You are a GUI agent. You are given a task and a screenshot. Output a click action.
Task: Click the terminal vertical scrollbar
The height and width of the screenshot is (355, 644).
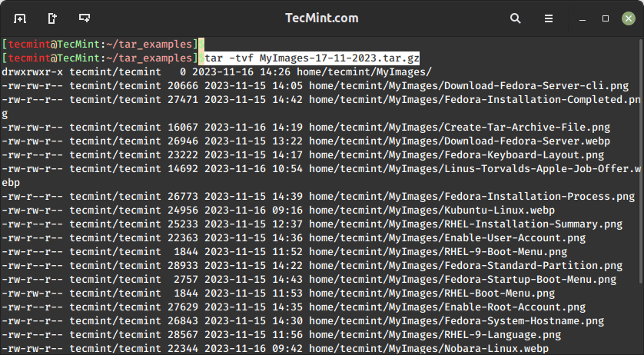tap(641, 161)
